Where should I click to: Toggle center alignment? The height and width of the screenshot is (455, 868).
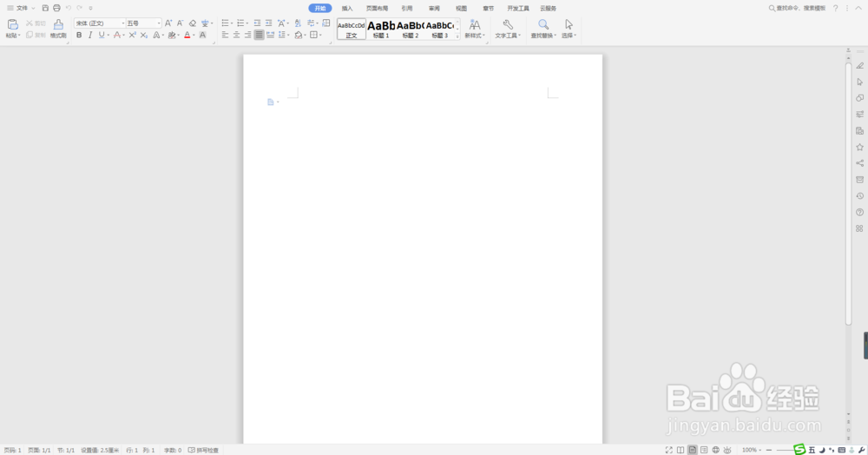236,35
